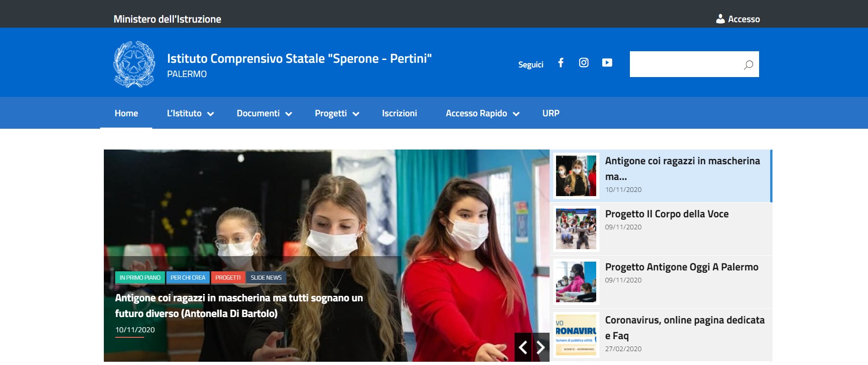The image size is (868, 365).
Task: Open the URP menu item
Action: 551,113
